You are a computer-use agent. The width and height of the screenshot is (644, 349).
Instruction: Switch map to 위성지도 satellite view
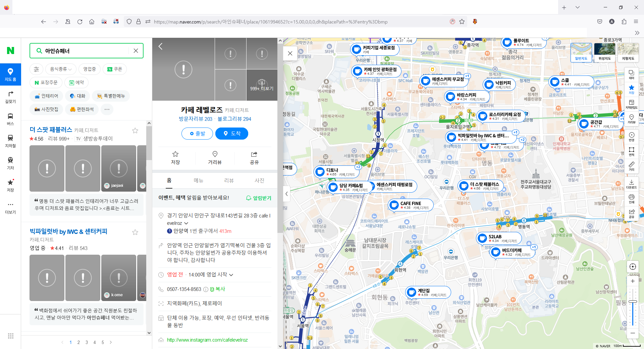coord(604,52)
